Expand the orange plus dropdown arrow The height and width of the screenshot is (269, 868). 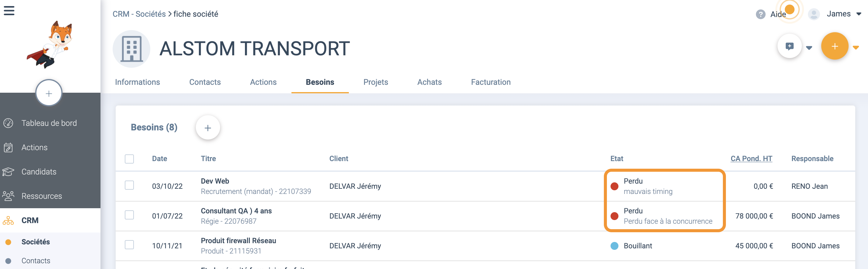[x=856, y=48]
